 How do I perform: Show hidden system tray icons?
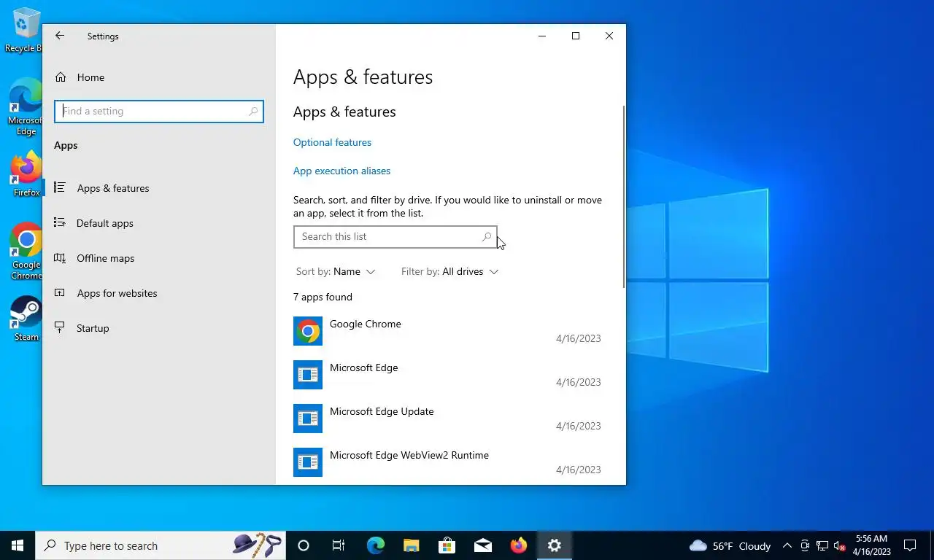(787, 545)
